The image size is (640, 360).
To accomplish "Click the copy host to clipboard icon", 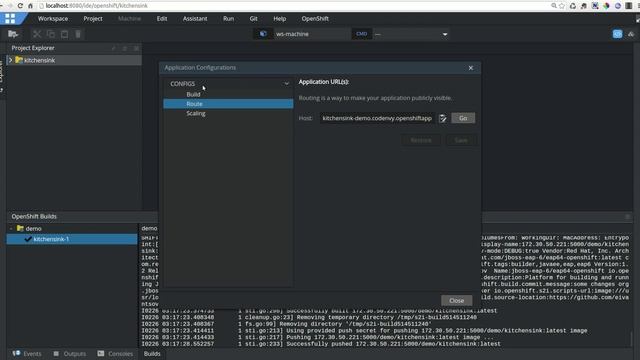I will [443, 118].
